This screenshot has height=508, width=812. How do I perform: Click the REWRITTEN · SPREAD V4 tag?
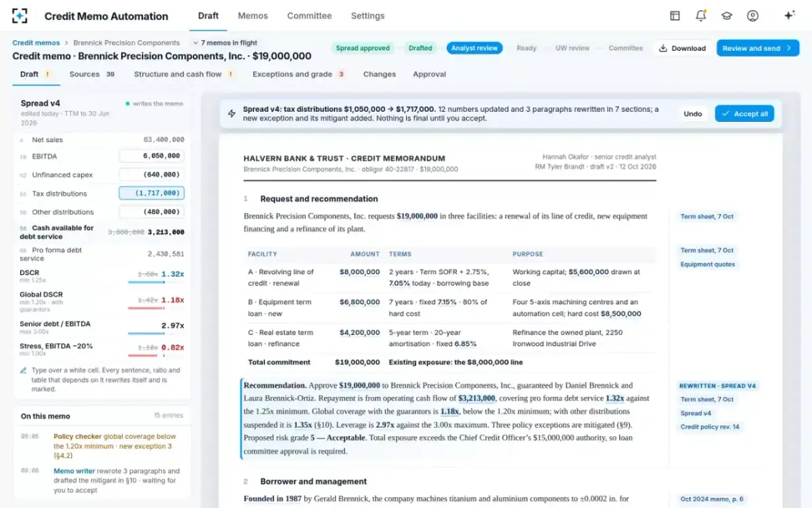717,386
